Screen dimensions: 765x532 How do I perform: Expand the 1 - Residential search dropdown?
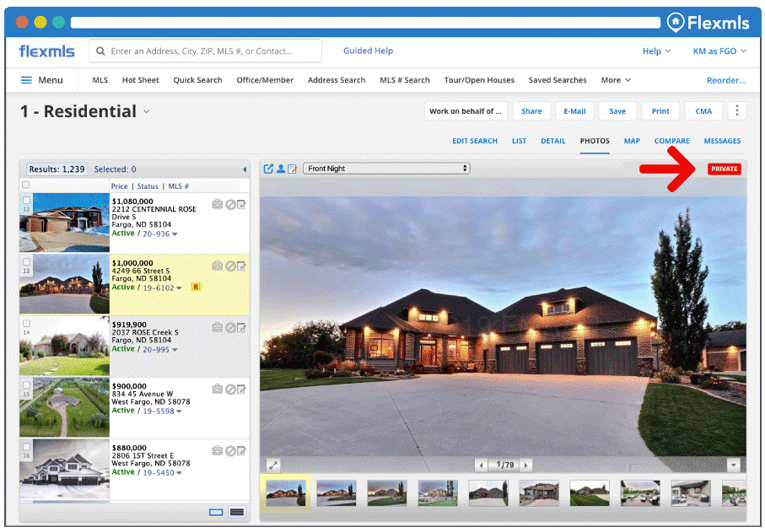click(147, 111)
